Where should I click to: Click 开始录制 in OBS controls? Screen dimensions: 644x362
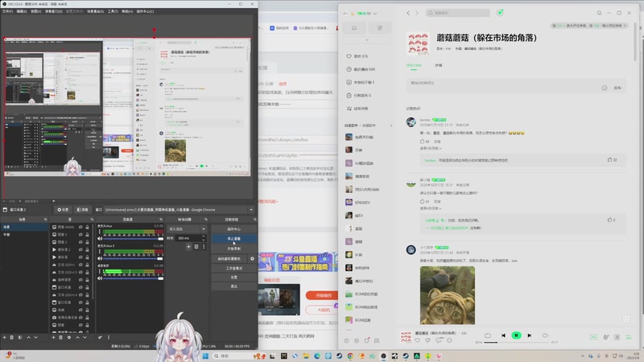click(x=234, y=249)
